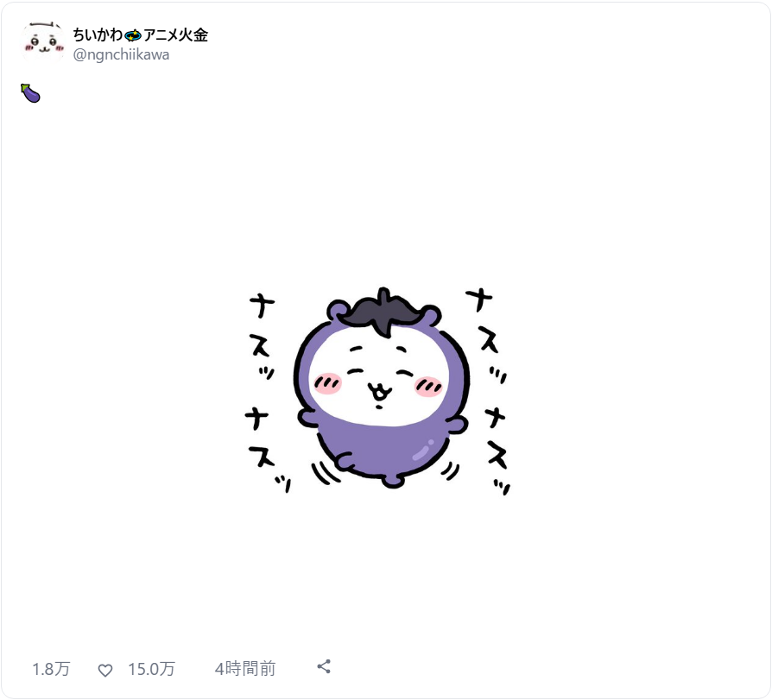
Task: Click the character's smiling white face
Action: pyautogui.click(x=379, y=375)
